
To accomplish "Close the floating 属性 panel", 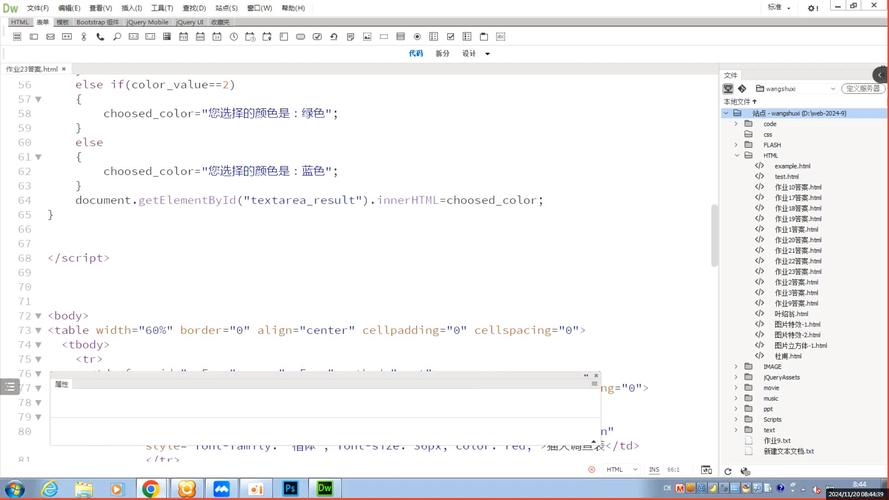I will click(596, 375).
